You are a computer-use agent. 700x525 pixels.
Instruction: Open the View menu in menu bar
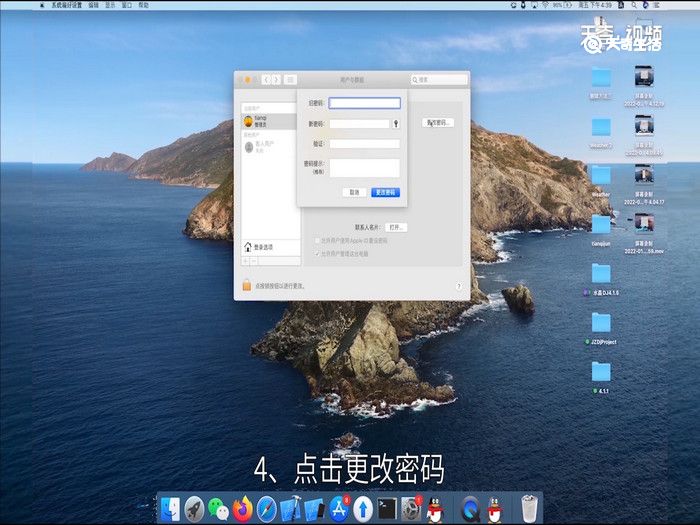click(x=110, y=5)
